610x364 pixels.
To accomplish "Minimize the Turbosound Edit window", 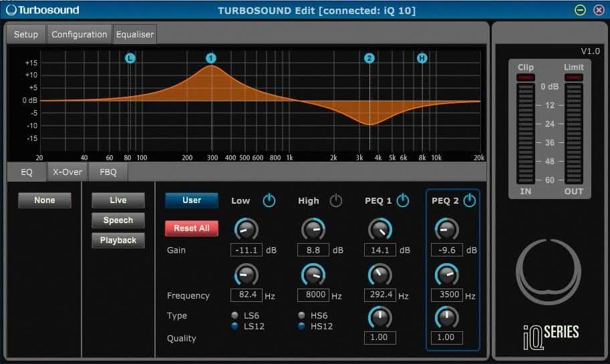I will [580, 10].
